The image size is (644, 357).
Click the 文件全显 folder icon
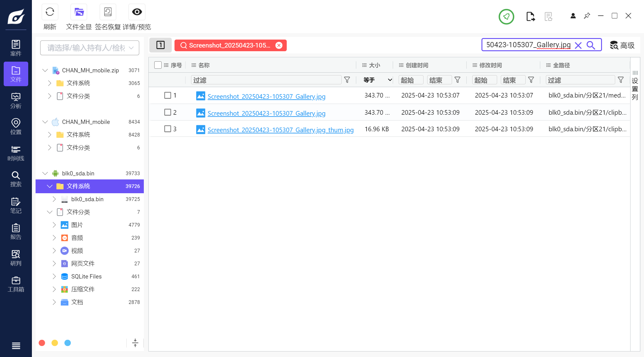[x=79, y=12]
